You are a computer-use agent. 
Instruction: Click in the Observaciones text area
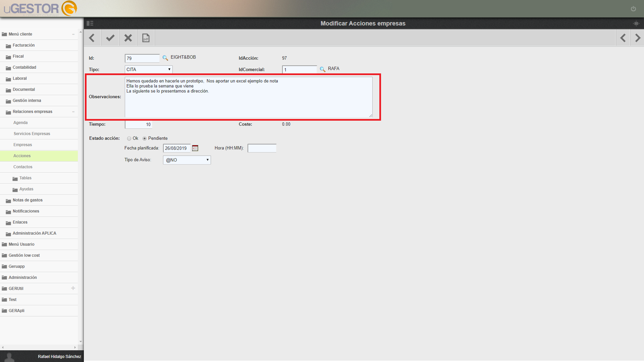click(x=249, y=97)
